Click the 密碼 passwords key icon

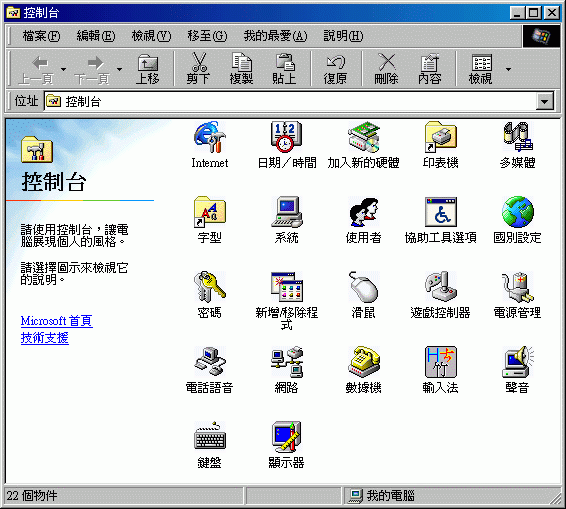[x=209, y=287]
